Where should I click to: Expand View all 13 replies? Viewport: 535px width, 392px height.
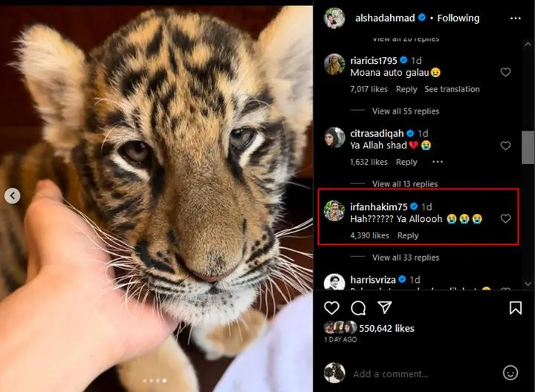[405, 184]
